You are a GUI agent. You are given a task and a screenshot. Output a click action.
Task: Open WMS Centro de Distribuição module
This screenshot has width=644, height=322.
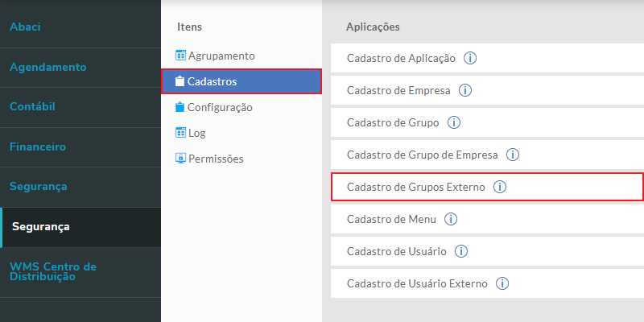[53, 270]
